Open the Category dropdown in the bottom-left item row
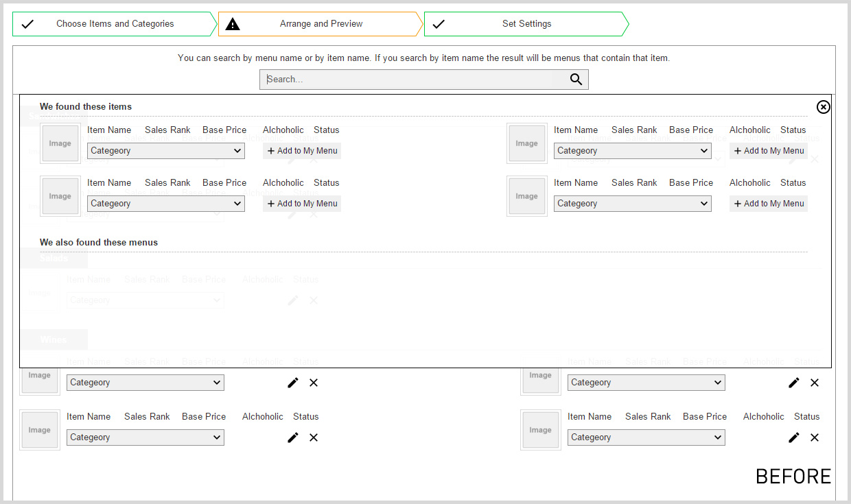Viewport: 851px width, 504px height. [x=145, y=437]
